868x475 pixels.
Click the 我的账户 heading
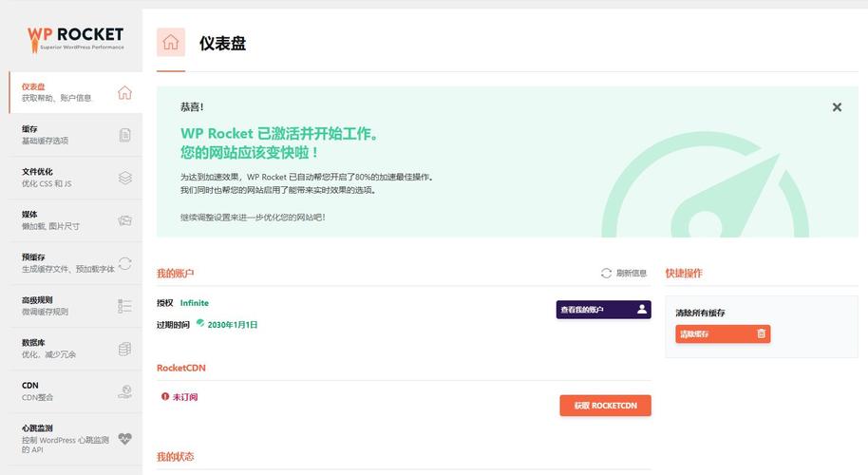(x=175, y=273)
